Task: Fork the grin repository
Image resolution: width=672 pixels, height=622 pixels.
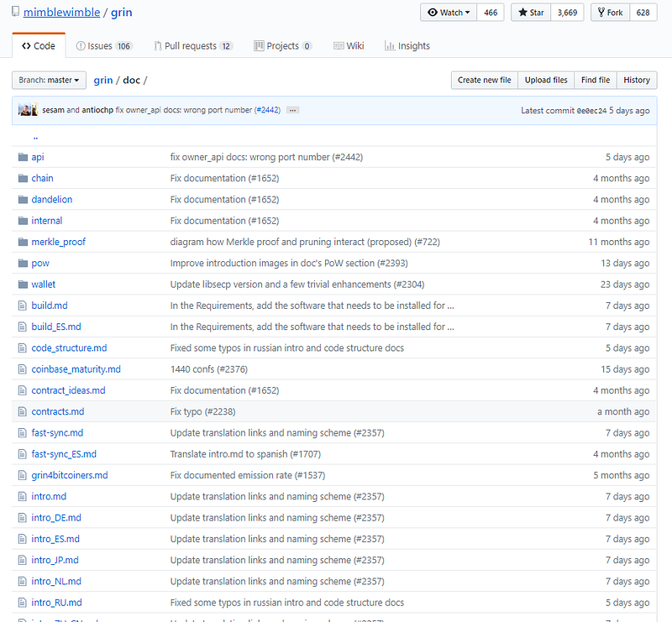Action: point(611,13)
